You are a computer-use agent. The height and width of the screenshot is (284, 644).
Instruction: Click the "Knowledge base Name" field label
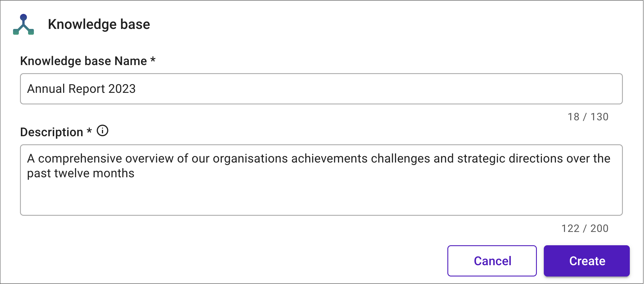click(83, 61)
